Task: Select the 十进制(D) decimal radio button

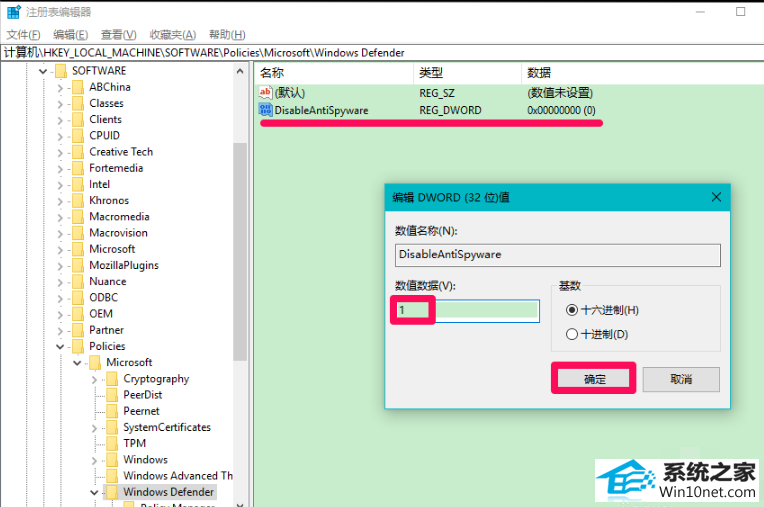Action: (x=572, y=334)
